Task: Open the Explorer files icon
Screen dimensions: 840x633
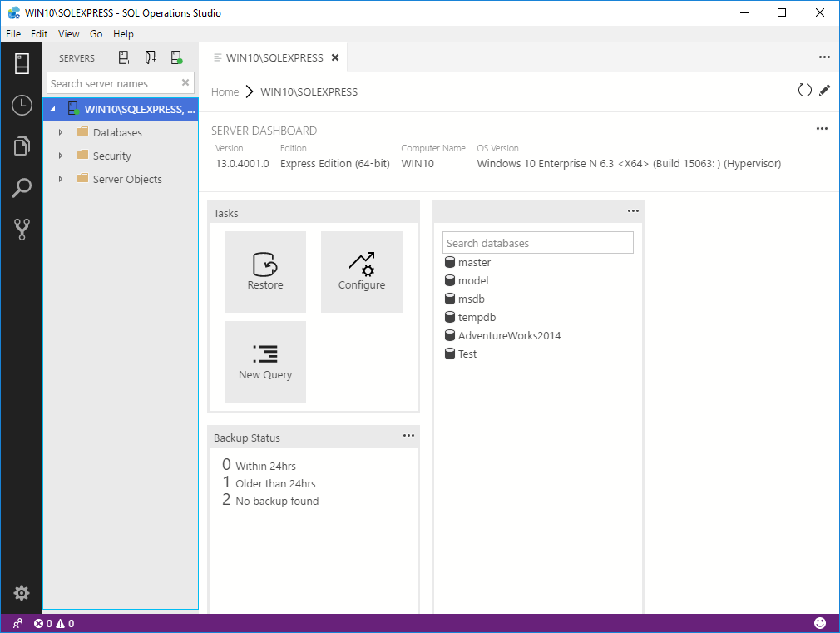Action: tap(22, 147)
